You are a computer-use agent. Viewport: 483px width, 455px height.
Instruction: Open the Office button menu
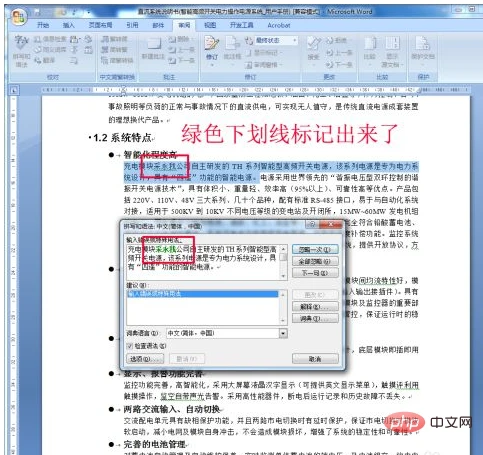click(18, 17)
